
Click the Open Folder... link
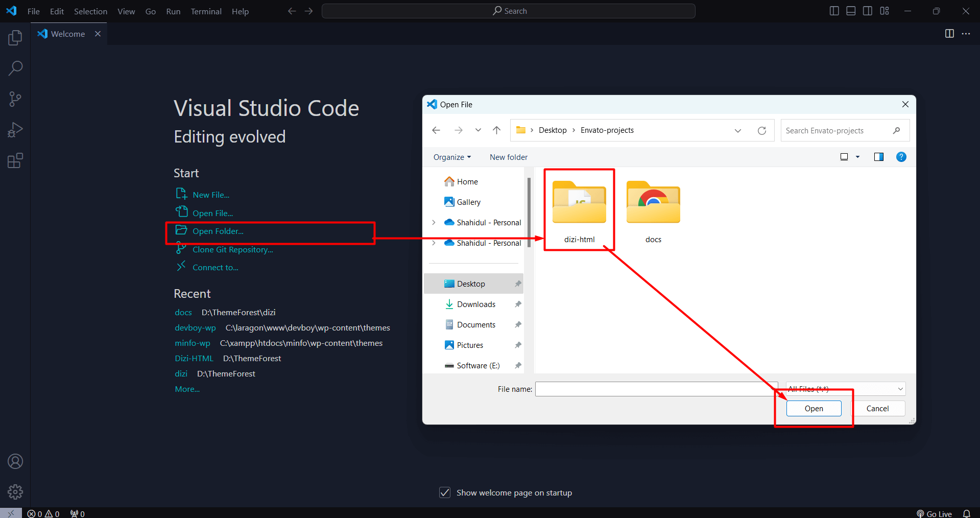[x=218, y=231]
